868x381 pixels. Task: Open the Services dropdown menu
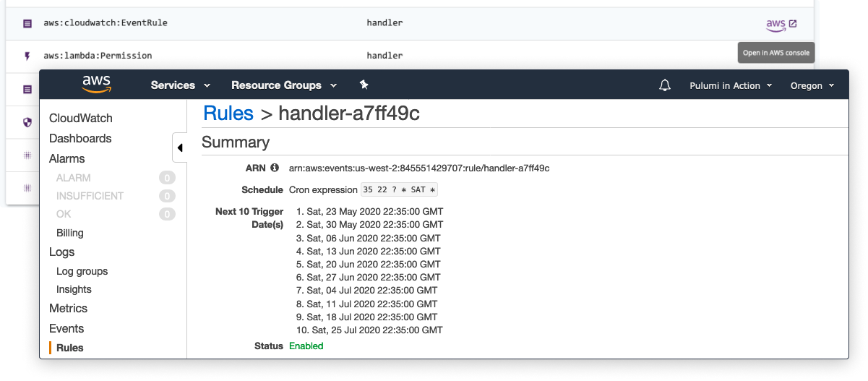click(x=181, y=85)
